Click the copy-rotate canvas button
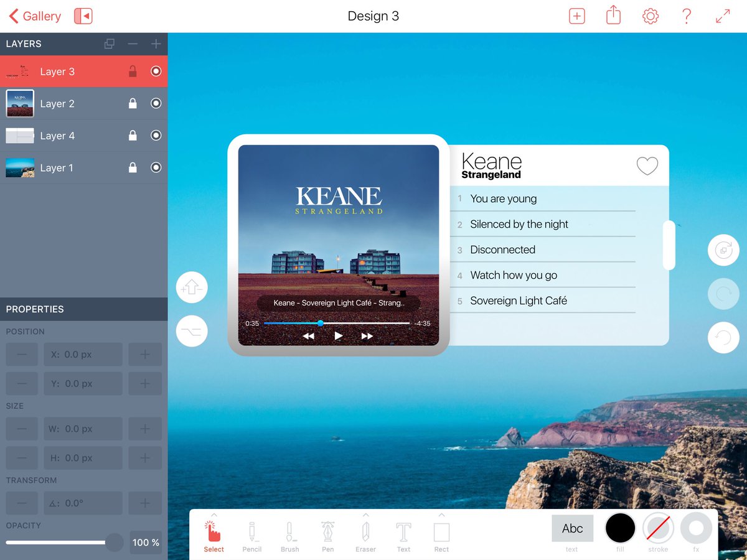Viewport: 747px width, 560px height. (723, 250)
